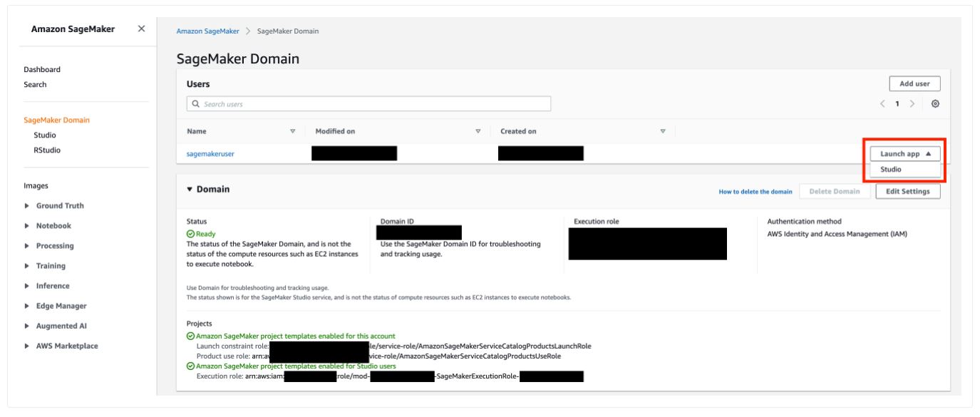
Task: Sort users by Name column arrow
Action: [292, 131]
